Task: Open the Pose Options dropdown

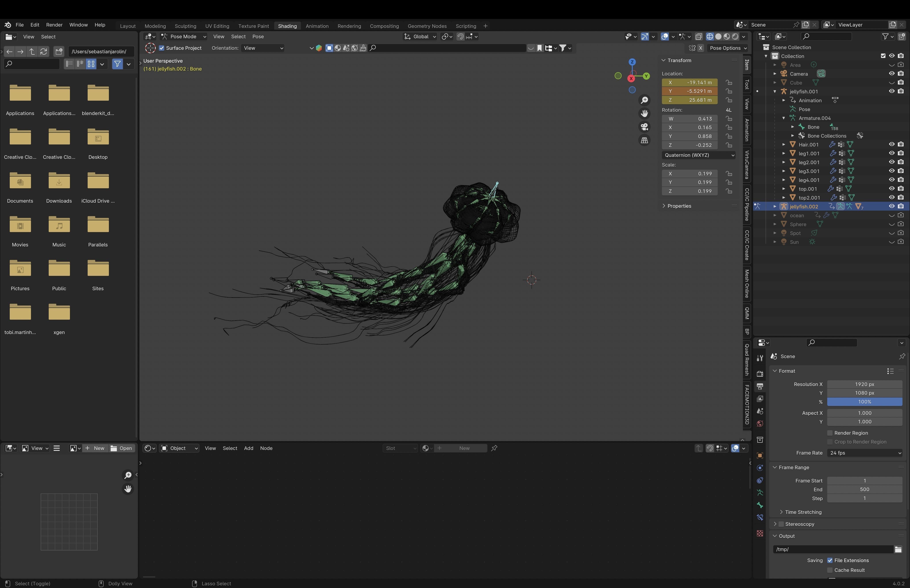Action: tap(727, 48)
